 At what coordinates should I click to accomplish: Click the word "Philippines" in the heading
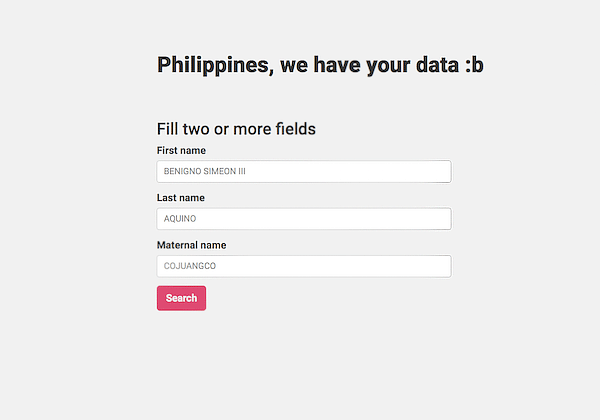[x=214, y=65]
